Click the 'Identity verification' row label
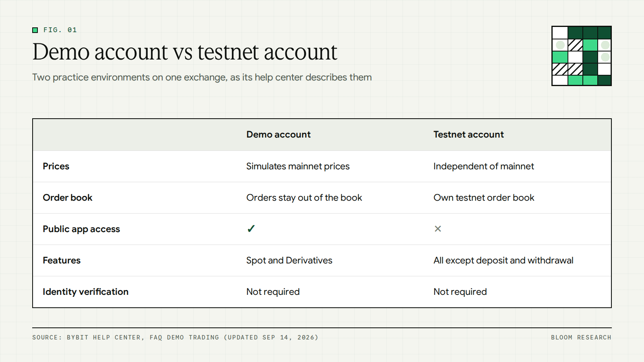644x362 pixels. pos(86,292)
